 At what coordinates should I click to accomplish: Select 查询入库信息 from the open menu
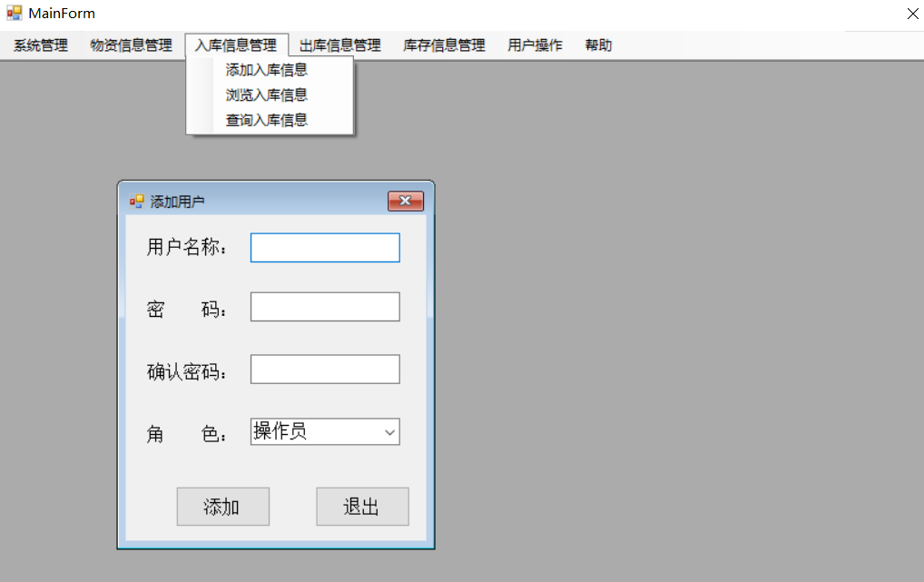tap(267, 119)
